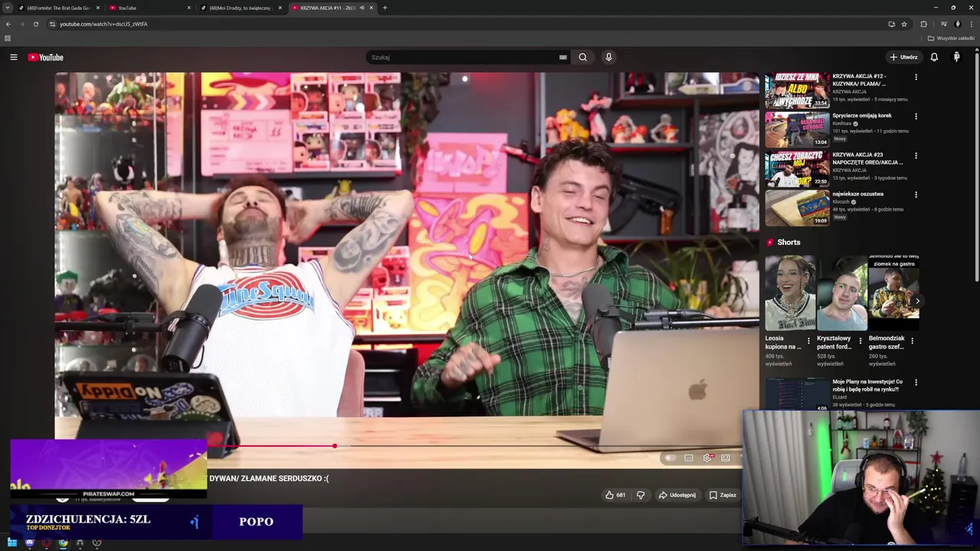Open KRZYWA AKCJA #23 thumbnail
This screenshot has width=980, height=551.
797,168
